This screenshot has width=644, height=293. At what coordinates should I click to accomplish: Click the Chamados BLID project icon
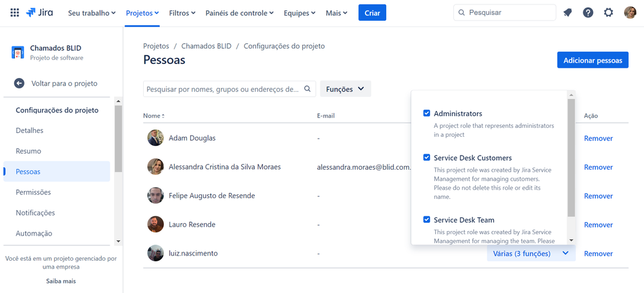point(17,52)
